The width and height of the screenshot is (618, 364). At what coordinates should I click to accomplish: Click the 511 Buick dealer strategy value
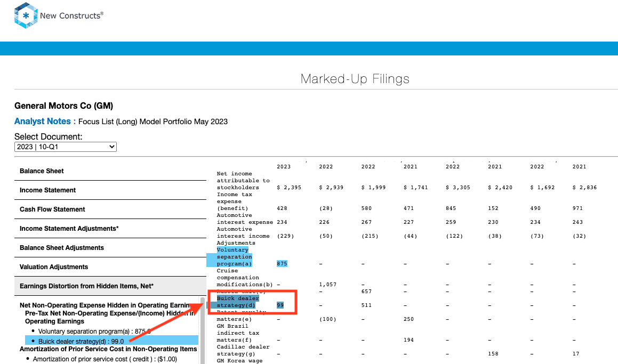click(366, 305)
